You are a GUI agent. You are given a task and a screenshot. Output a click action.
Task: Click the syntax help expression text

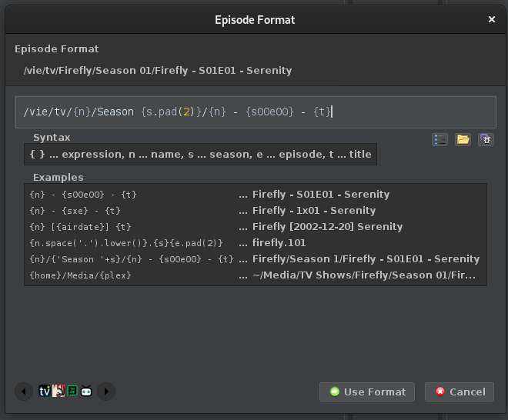(x=200, y=155)
